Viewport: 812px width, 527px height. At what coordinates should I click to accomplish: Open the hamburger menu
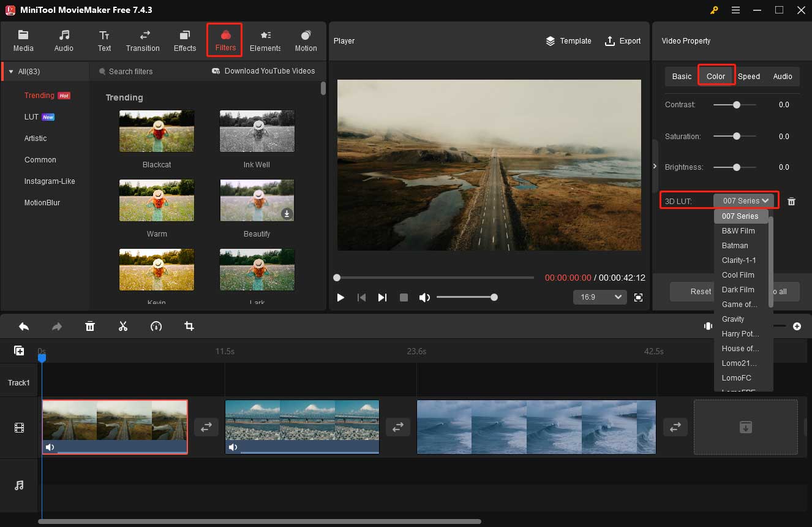[x=735, y=10]
